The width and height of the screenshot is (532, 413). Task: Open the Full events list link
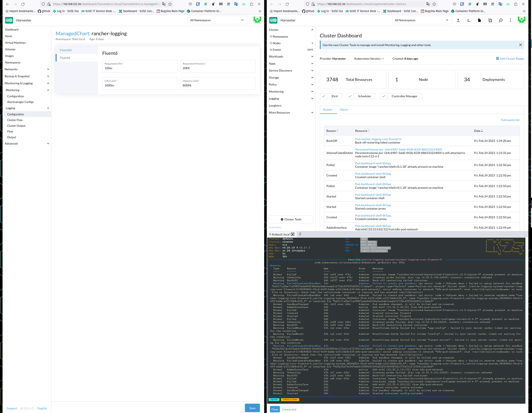[510, 120]
